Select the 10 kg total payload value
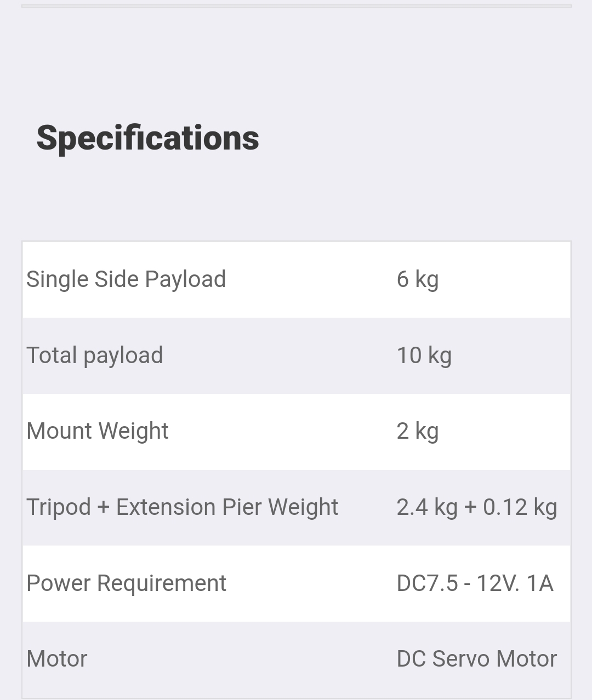 pos(424,355)
